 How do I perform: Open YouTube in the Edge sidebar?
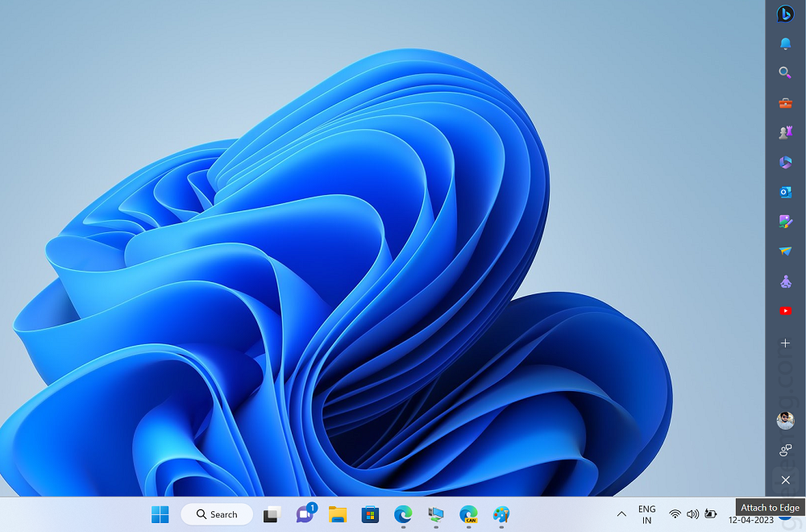785,311
